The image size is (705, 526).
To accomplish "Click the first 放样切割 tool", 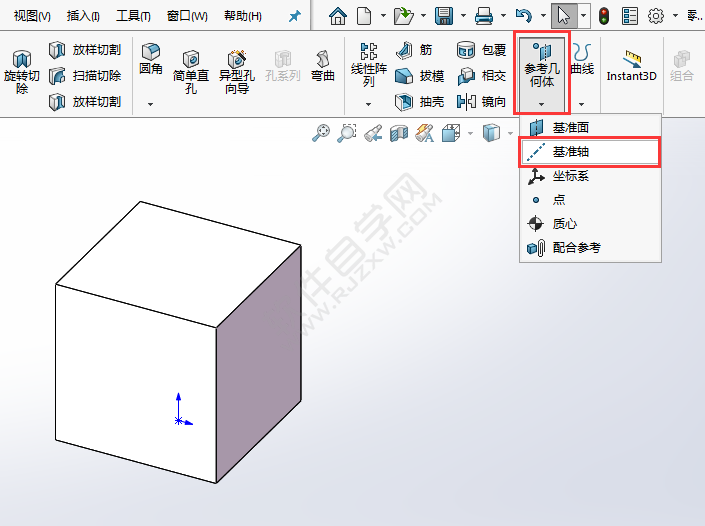I will click(x=85, y=50).
